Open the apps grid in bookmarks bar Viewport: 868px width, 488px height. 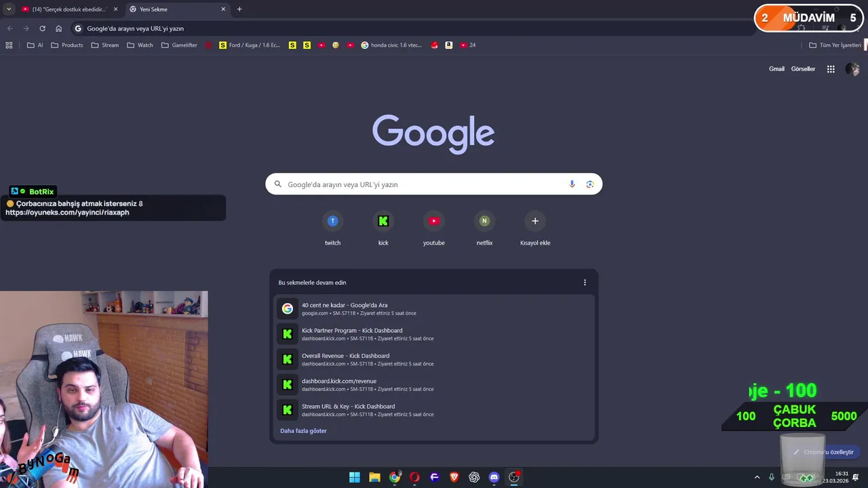[x=9, y=45]
